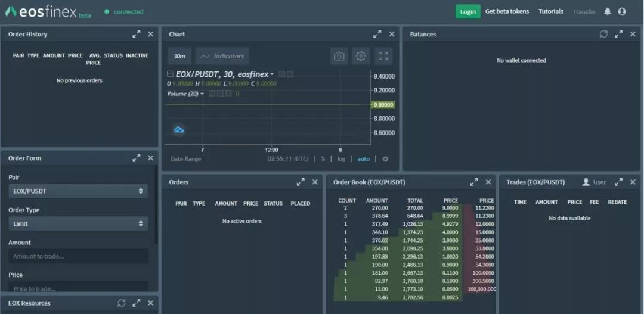Click the Login button
This screenshot has height=314, width=644.
tap(468, 11)
